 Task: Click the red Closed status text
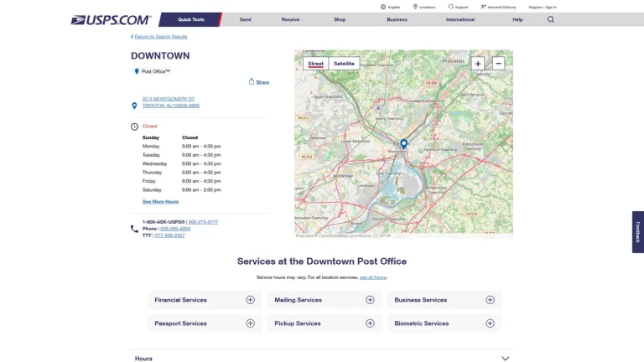[150, 126]
